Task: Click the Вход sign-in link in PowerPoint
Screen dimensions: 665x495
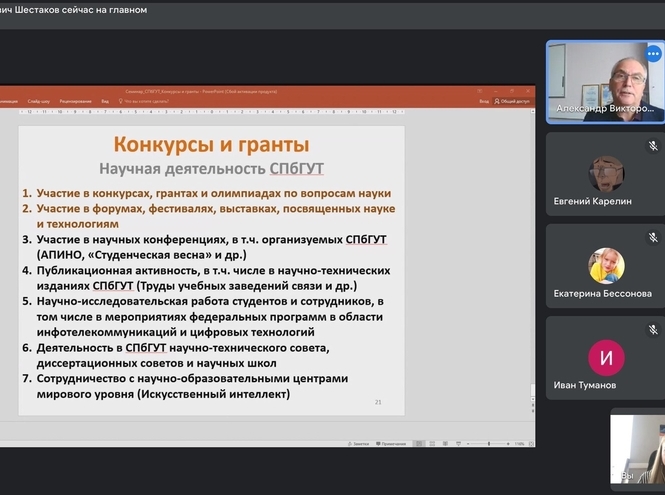Action: tap(484, 101)
